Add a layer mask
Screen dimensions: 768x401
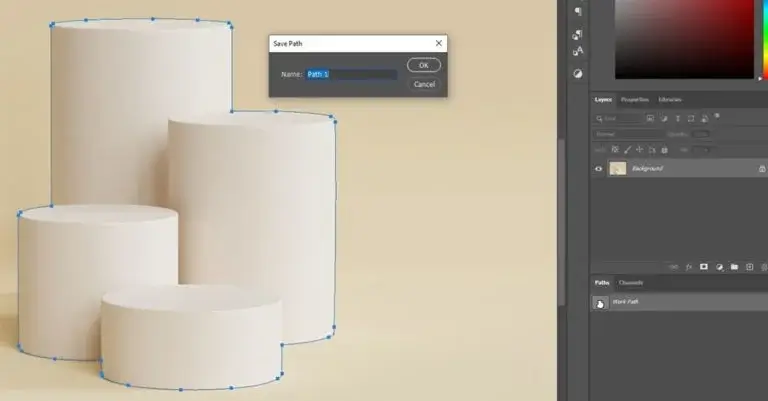[704, 267]
